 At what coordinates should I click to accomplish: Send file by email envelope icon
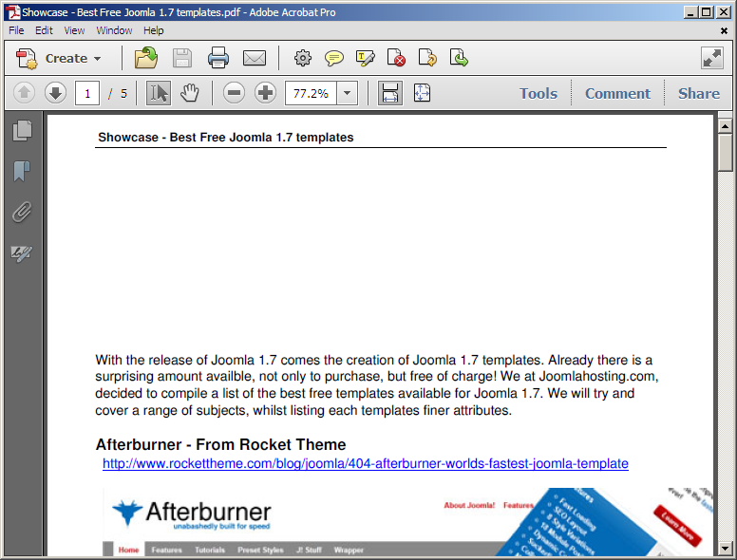pyautogui.click(x=255, y=58)
